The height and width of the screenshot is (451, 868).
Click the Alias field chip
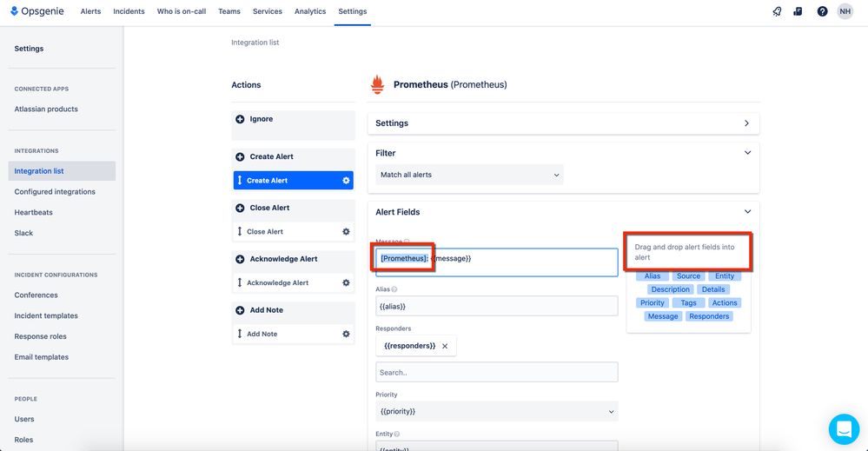tap(653, 276)
